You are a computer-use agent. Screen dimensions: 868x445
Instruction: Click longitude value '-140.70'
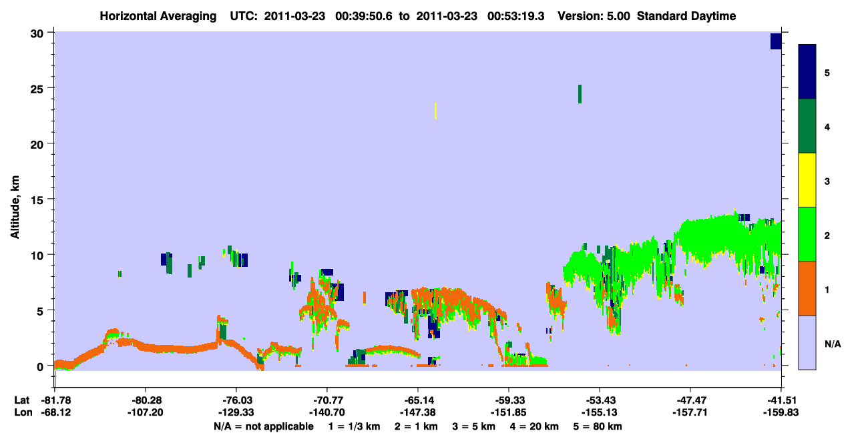327,412
